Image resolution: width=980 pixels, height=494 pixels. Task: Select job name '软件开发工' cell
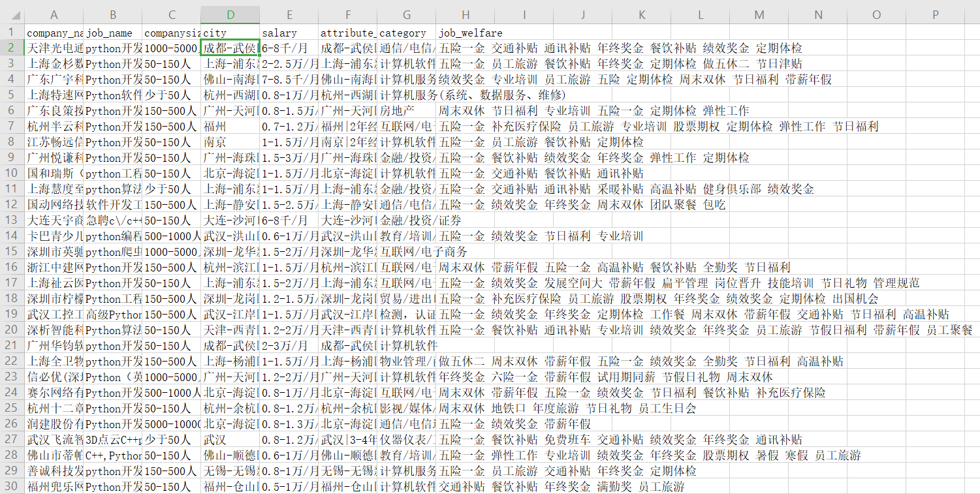click(113, 205)
